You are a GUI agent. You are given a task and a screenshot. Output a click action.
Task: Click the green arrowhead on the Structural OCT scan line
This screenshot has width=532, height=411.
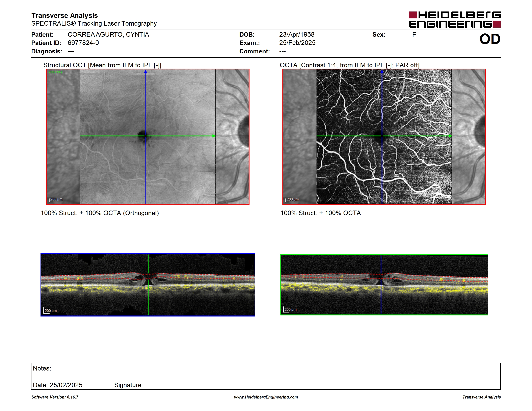click(x=214, y=136)
